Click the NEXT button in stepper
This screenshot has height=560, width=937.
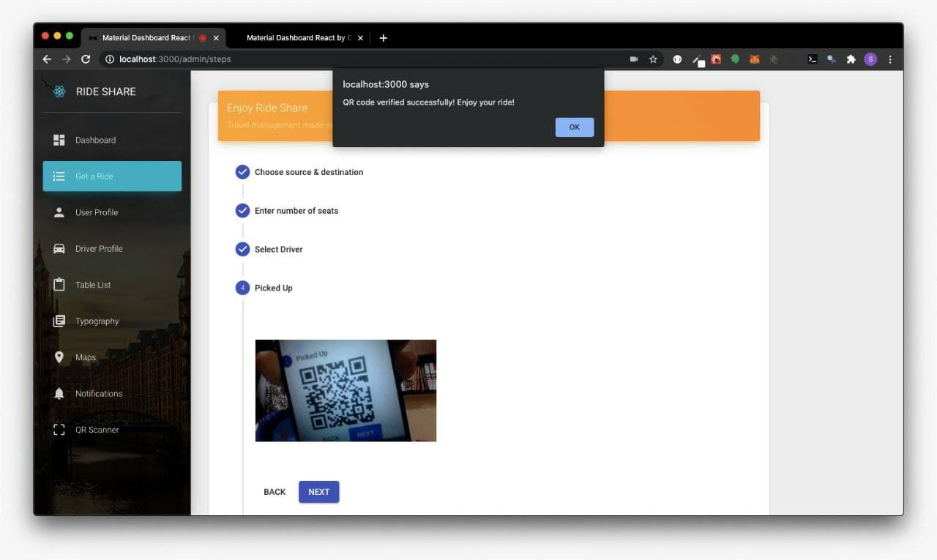tap(319, 492)
